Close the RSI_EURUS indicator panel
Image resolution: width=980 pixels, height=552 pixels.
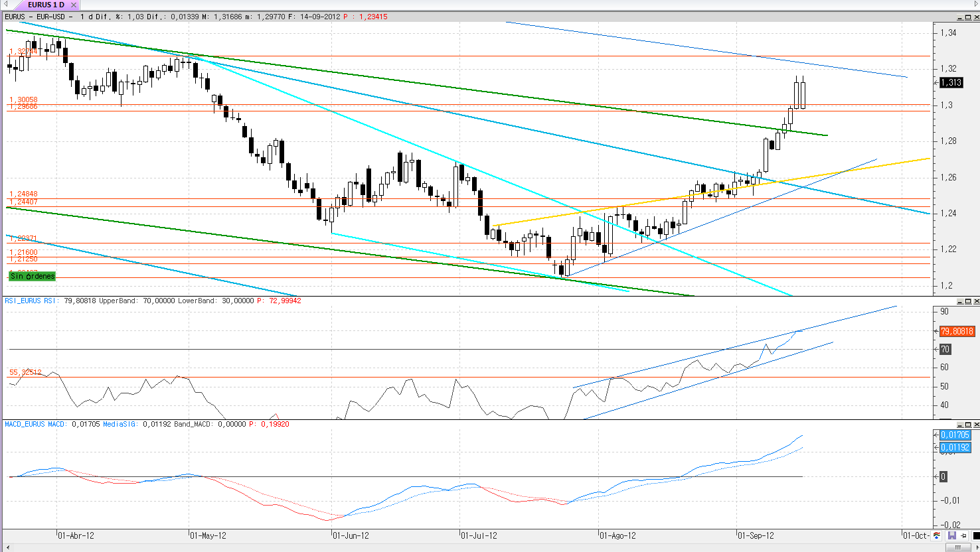pos(975,301)
